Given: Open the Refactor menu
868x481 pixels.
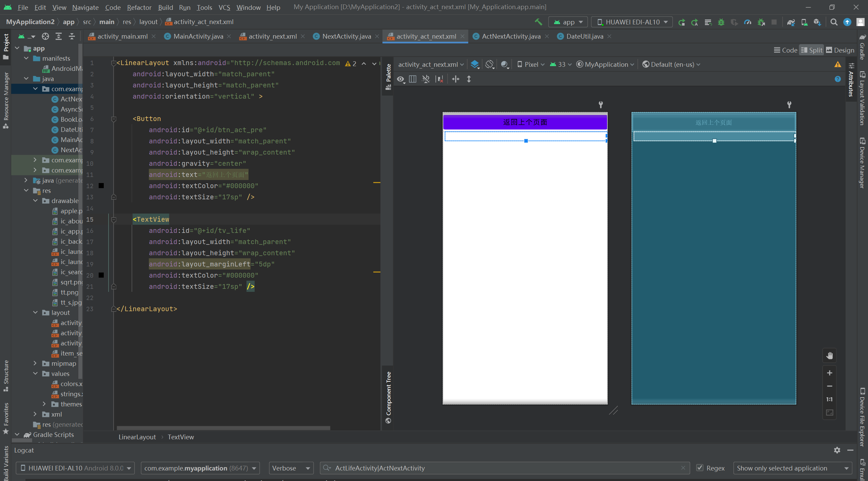Looking at the screenshot, I should coord(139,7).
